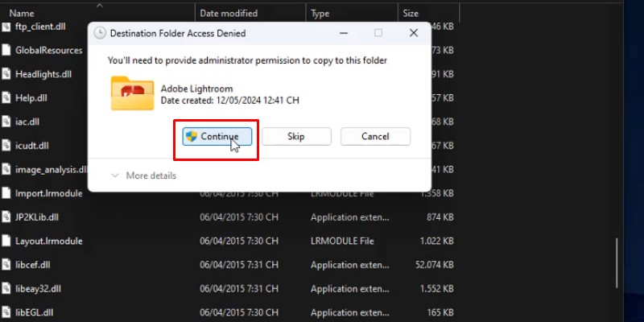Sort files by Type column

click(320, 14)
